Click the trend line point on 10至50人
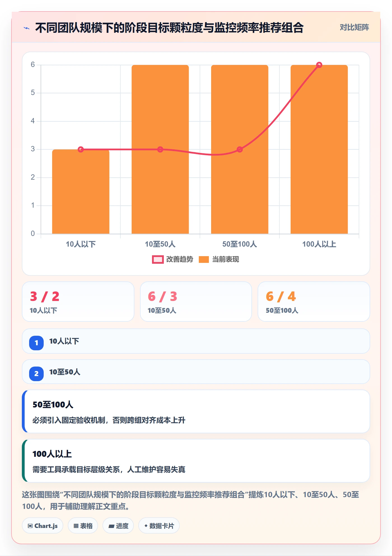Image resolution: width=392 pixels, height=556 pixels. click(160, 149)
